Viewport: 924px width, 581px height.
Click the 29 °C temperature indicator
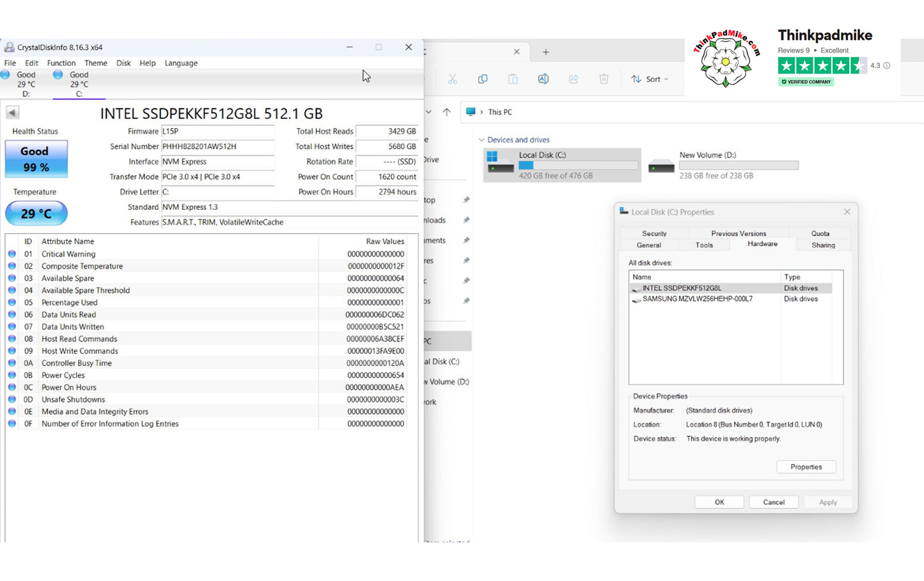tap(36, 213)
